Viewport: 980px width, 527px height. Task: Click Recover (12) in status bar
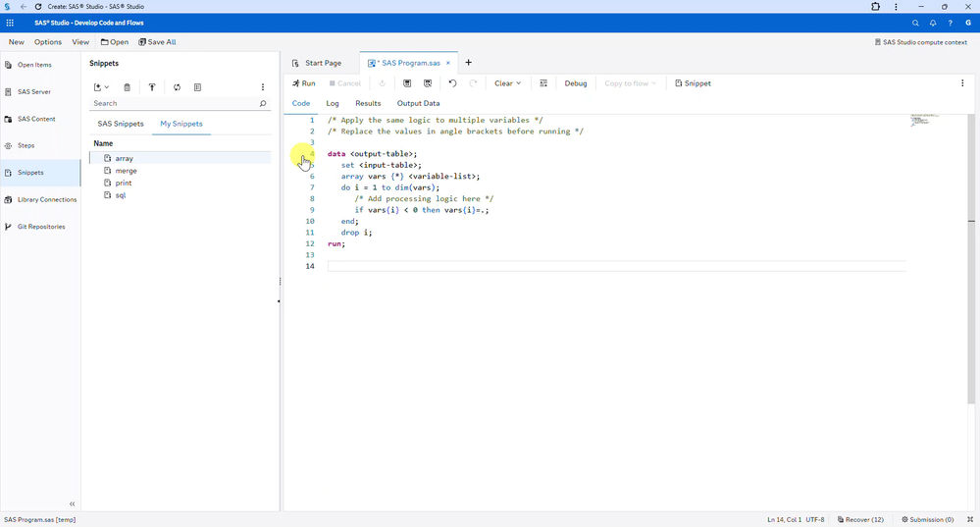click(x=860, y=519)
